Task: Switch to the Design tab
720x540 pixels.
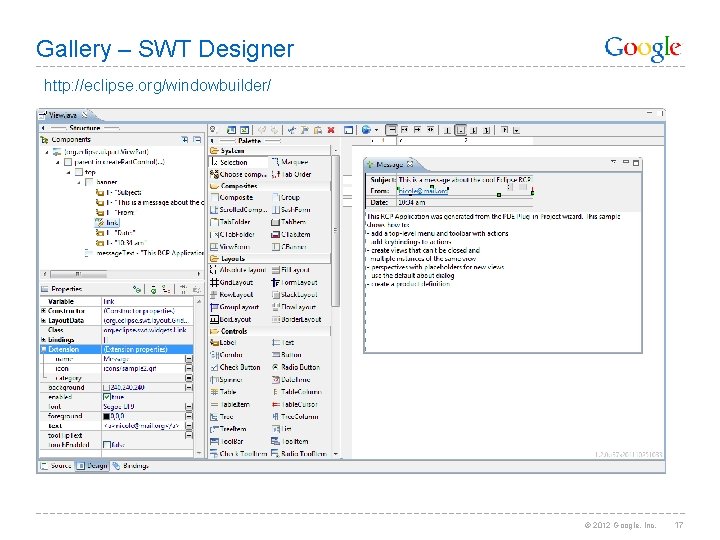Action: [92, 466]
